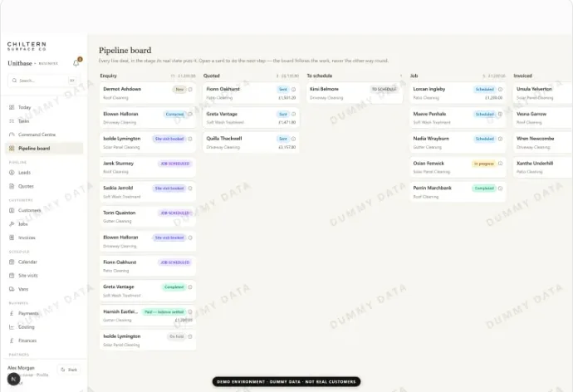The width and height of the screenshot is (573, 392).
Task: Click Scheduled badge on Lorcan Ingleby card
Action: point(485,89)
